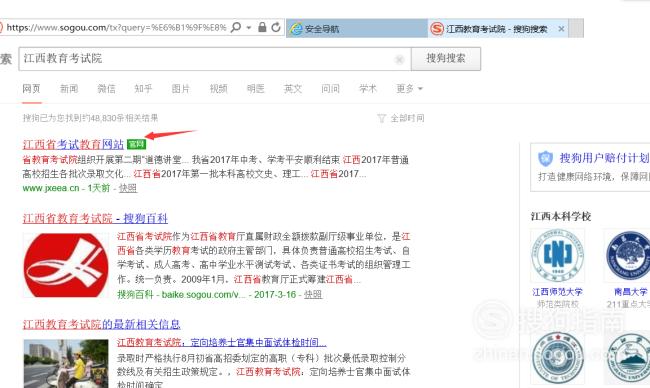Click the 江西本科学校 heading

click(561, 216)
